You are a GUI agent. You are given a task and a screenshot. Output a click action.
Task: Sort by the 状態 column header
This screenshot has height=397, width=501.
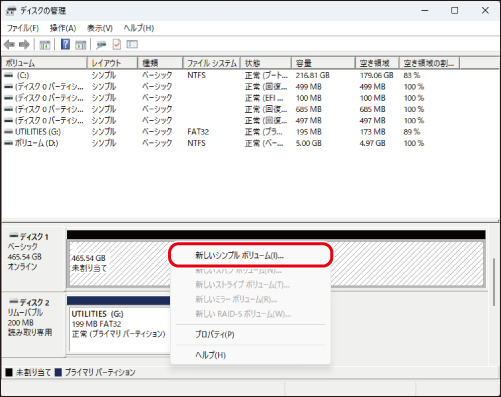pos(266,63)
